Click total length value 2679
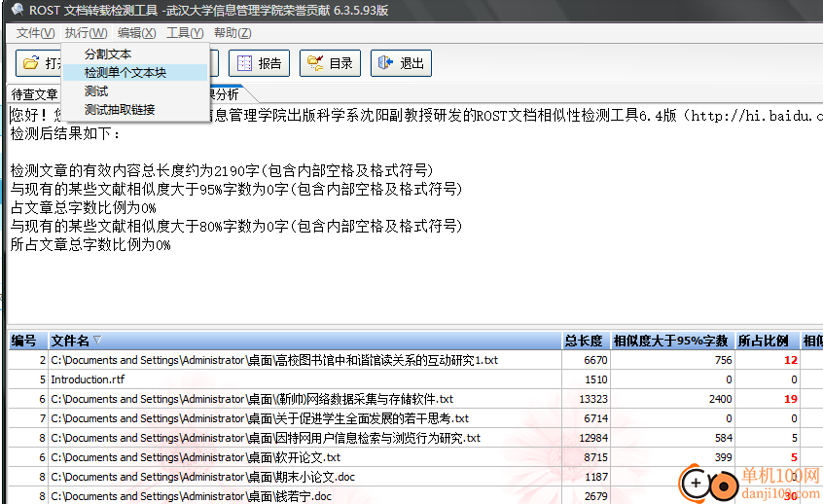 click(x=596, y=496)
